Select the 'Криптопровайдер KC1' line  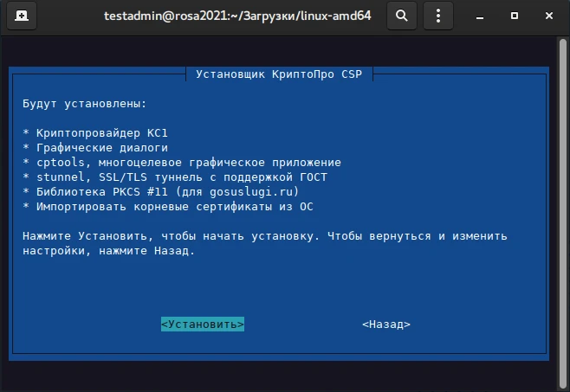pyautogui.click(x=95, y=133)
